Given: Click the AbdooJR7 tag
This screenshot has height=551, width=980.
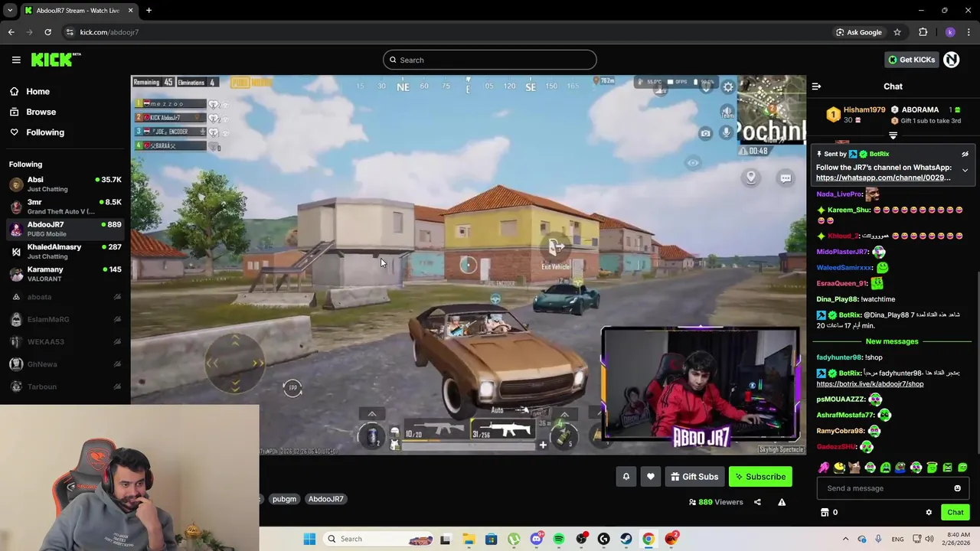Looking at the screenshot, I should (x=326, y=499).
